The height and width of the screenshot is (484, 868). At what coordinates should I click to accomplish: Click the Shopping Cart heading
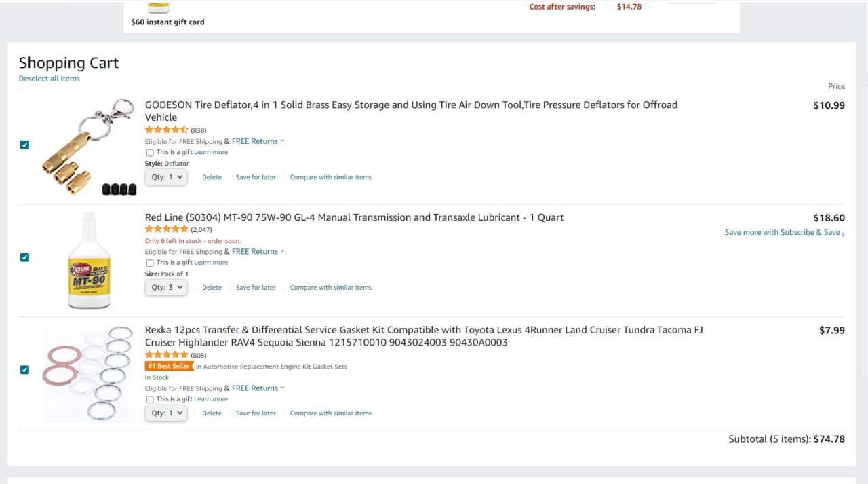(x=68, y=63)
